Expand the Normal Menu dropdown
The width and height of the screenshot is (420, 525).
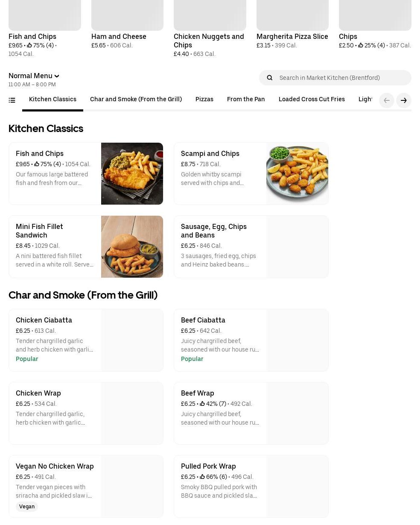[34, 76]
